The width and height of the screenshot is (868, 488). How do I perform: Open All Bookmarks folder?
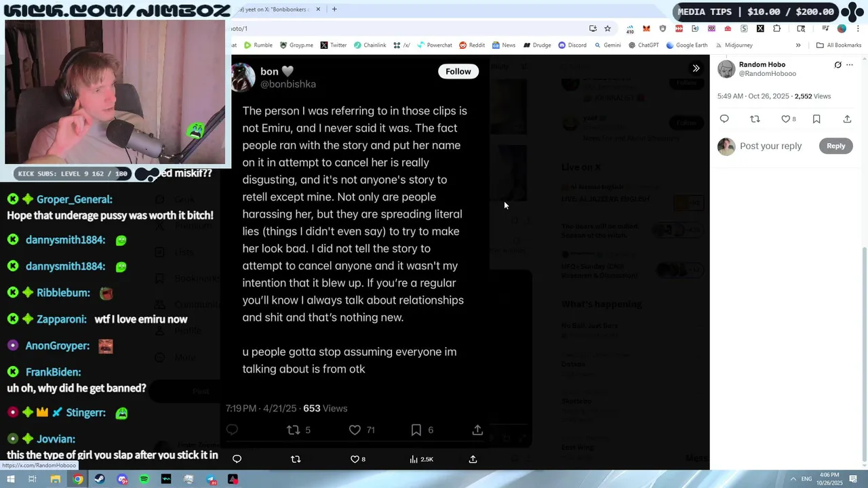(839, 45)
